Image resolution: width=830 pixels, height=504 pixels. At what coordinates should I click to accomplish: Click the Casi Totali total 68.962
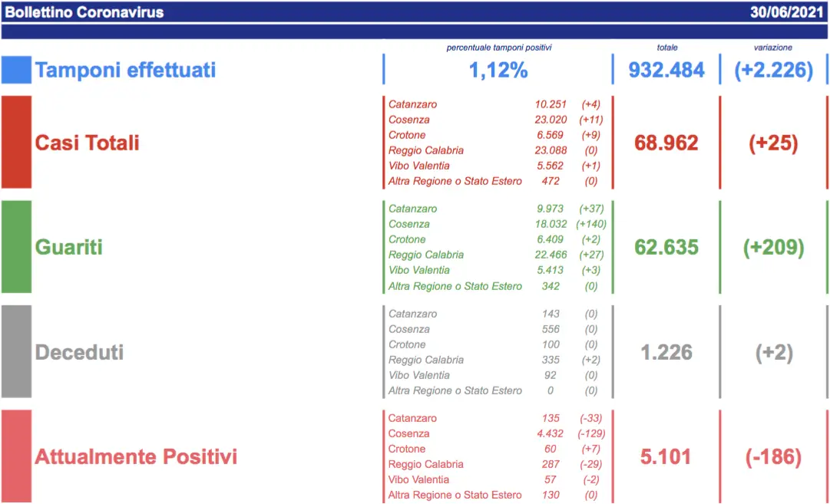click(x=666, y=143)
